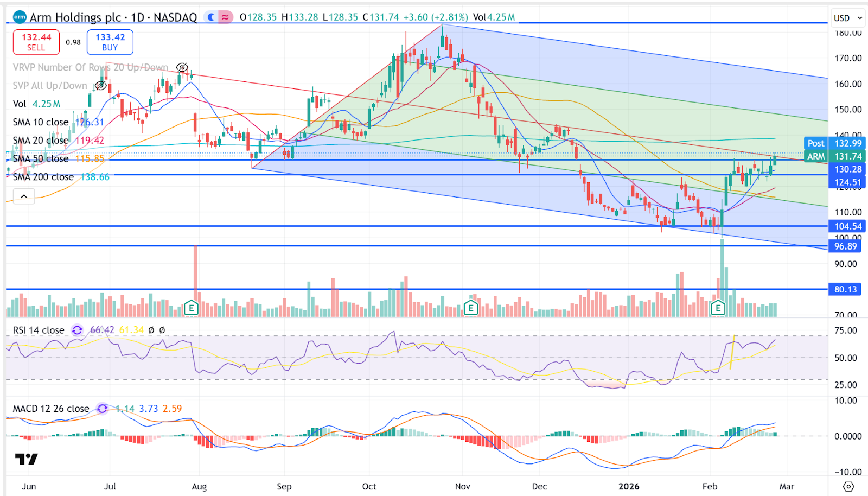The height and width of the screenshot is (496, 868).
Task: Click the Jun label on time axis
Action: (29, 486)
